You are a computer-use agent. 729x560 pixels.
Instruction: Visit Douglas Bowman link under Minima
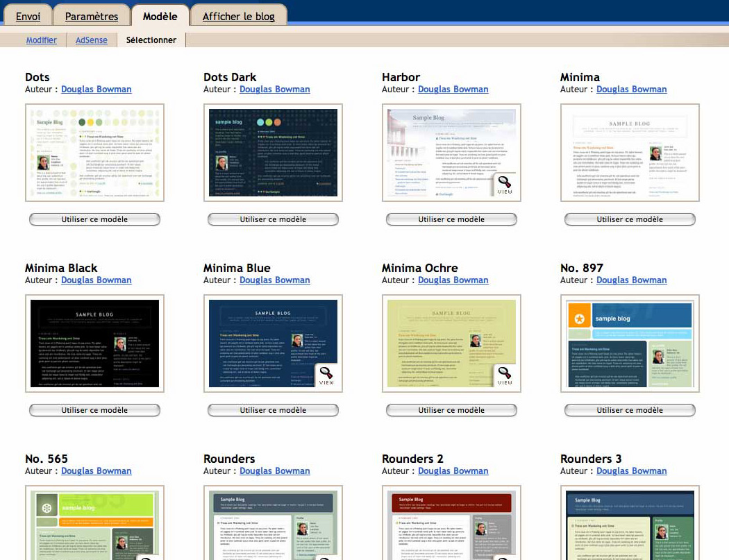pos(631,90)
